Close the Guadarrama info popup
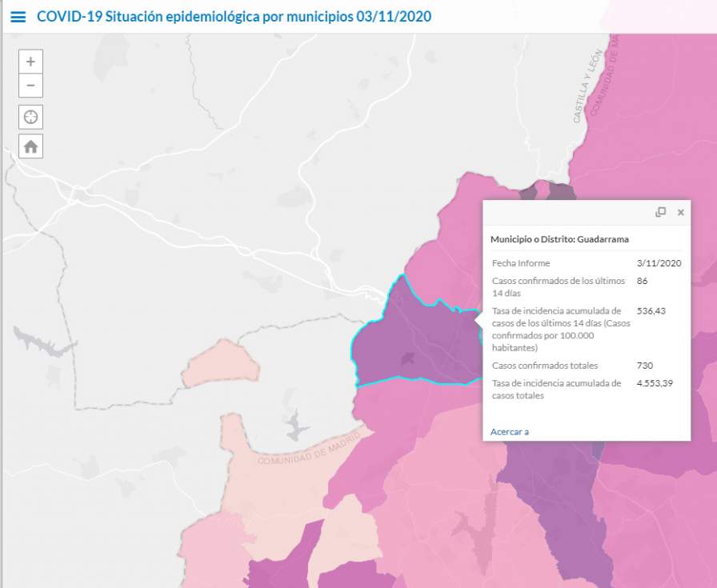717x588 pixels. [x=681, y=212]
